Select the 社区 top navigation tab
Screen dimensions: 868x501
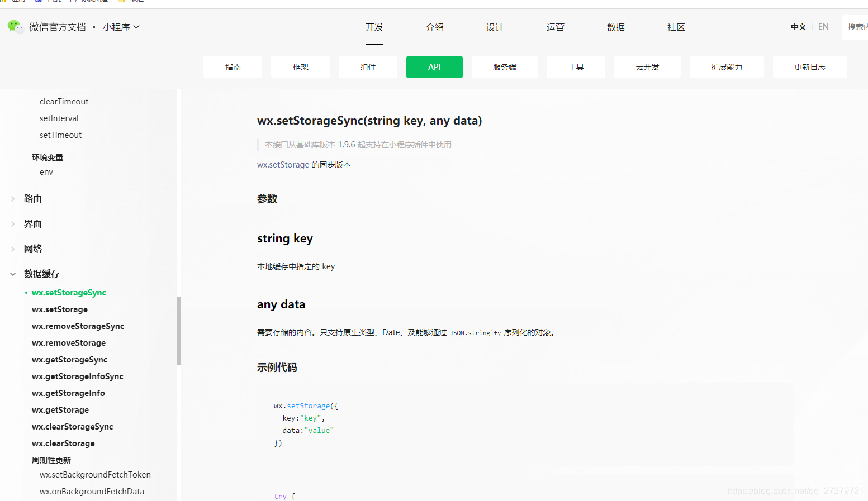pos(676,27)
